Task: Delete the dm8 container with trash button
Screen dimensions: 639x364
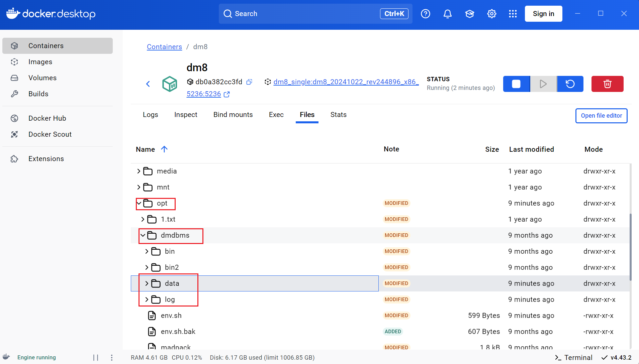Action: 607,84
